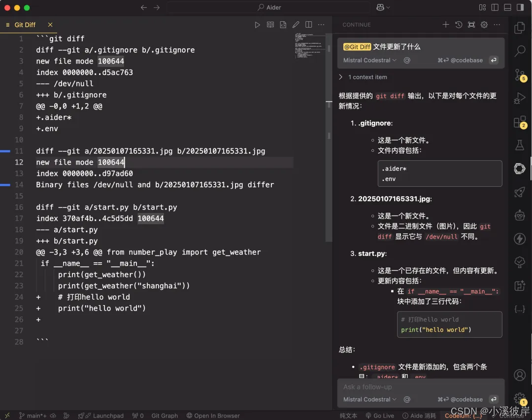
Task: Change 纯文本 language mode in status bar
Action: pos(348,416)
